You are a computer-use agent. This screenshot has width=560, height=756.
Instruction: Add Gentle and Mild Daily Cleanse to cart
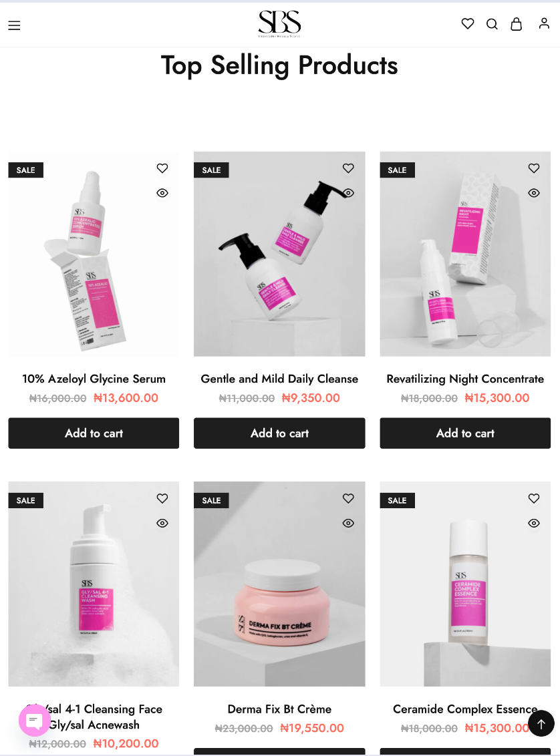point(279,433)
